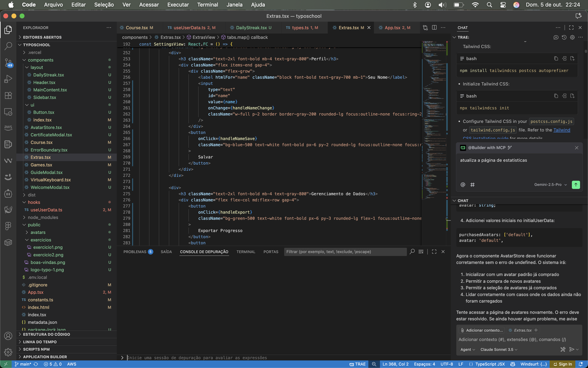
Task: Open the Explorer view in activity bar
Action: click(x=8, y=30)
